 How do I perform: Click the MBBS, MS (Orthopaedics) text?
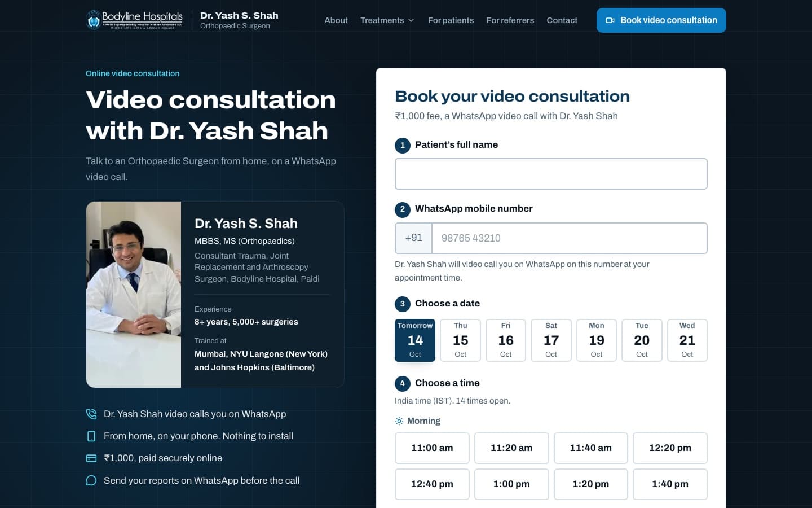[245, 241]
